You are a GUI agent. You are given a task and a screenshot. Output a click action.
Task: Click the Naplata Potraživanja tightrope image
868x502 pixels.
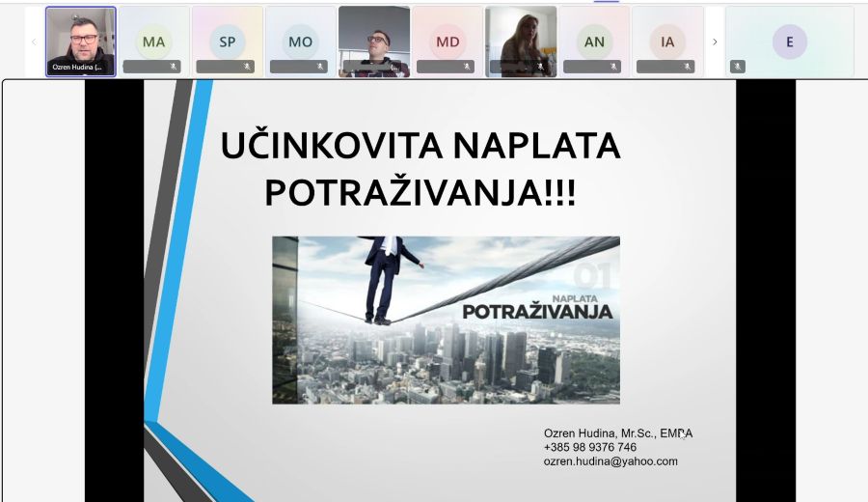click(446, 320)
